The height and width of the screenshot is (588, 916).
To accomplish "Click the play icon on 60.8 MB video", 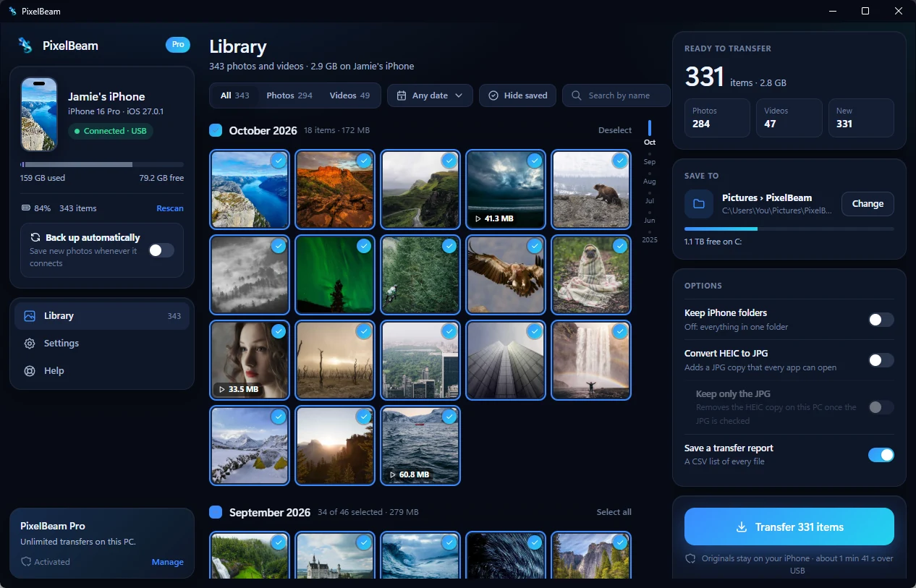I will (392, 474).
